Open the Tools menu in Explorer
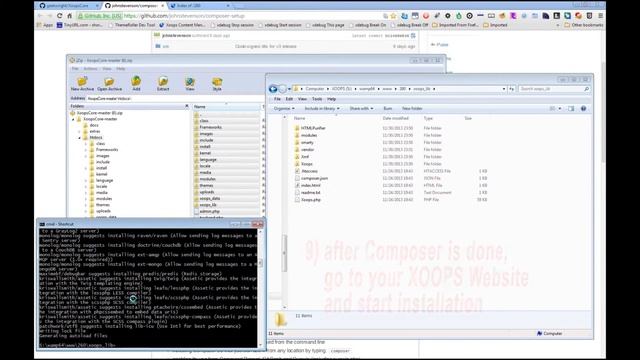 click(x=317, y=99)
